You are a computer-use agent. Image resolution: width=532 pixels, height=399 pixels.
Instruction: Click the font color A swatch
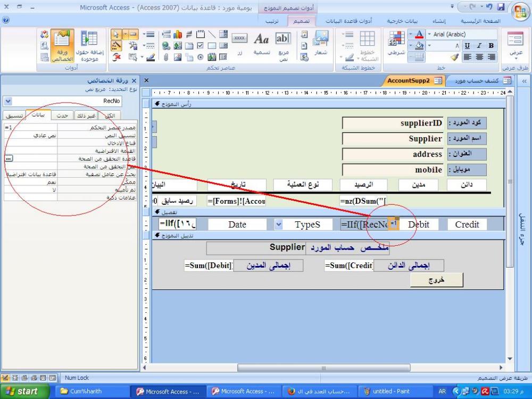point(419,34)
